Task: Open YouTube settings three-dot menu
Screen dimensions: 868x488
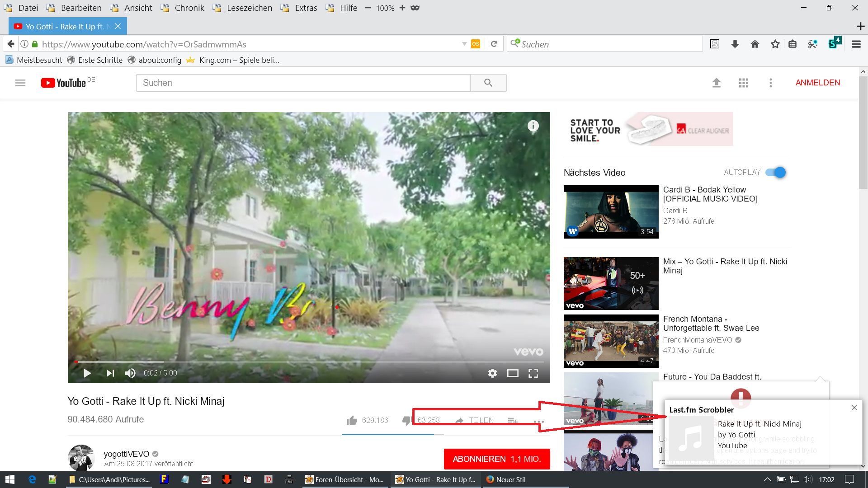Action: (770, 83)
